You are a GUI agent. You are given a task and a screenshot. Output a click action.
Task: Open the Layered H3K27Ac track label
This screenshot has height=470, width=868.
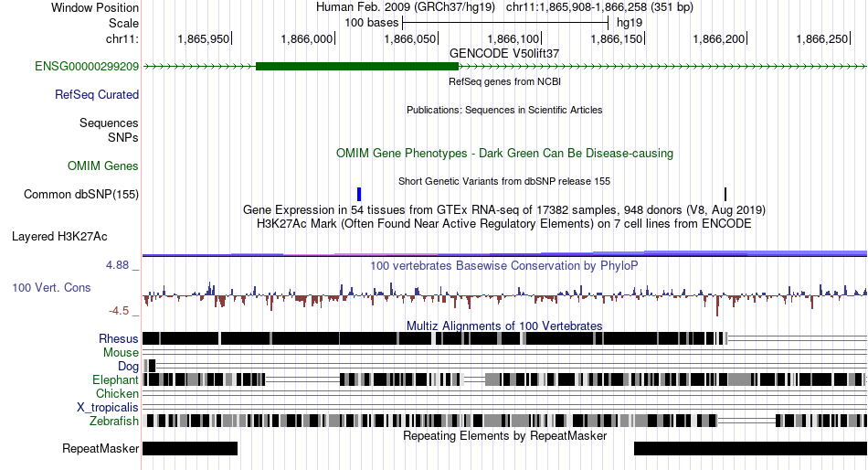pyautogui.click(x=59, y=237)
